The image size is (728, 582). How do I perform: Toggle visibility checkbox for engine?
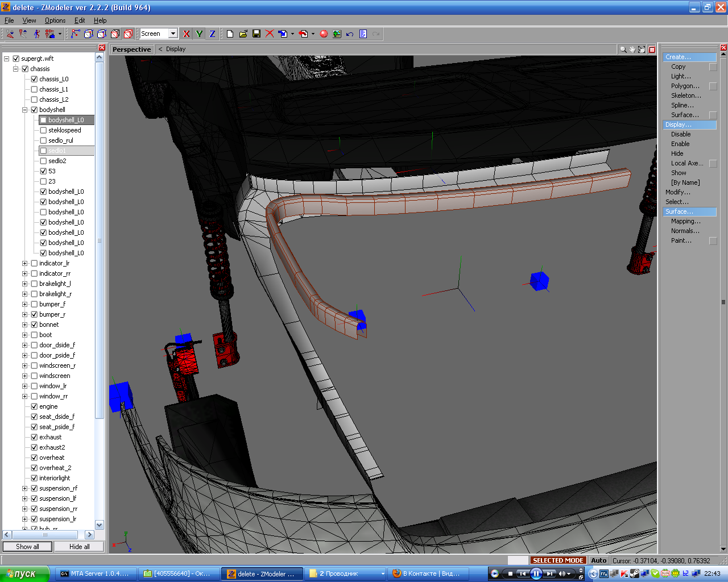[34, 406]
